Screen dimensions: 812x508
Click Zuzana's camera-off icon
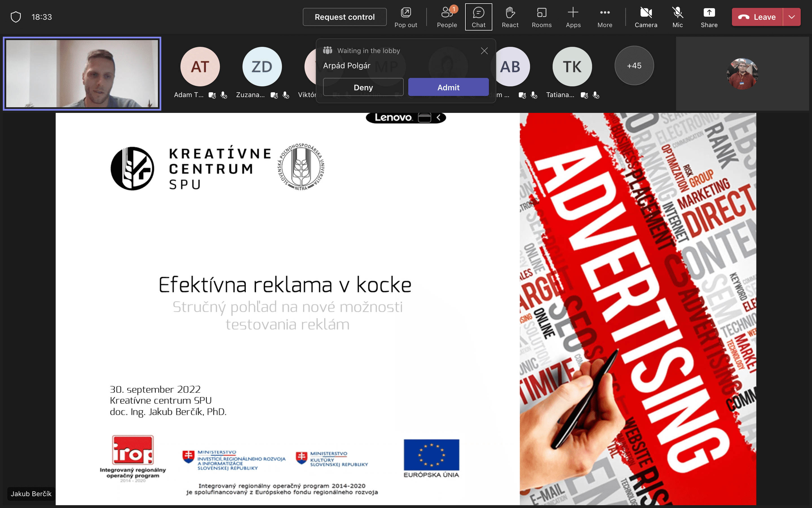[x=274, y=95]
